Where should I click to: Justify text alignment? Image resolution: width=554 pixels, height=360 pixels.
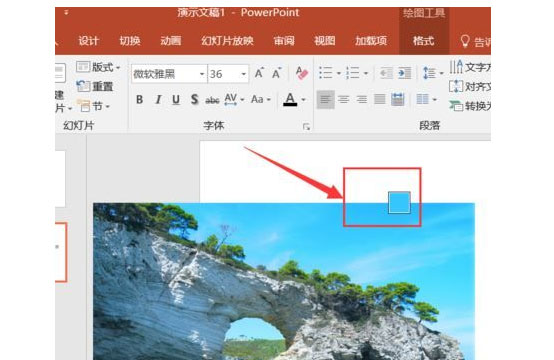click(380, 100)
